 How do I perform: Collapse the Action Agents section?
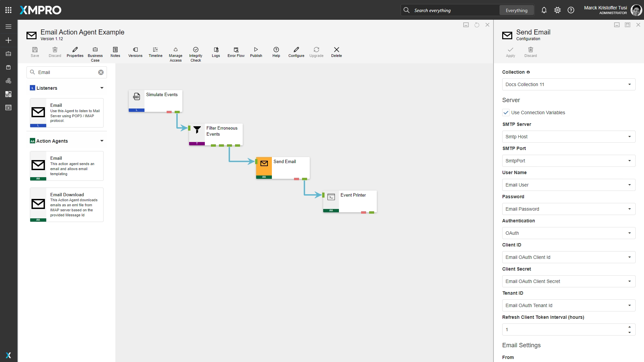pyautogui.click(x=102, y=141)
